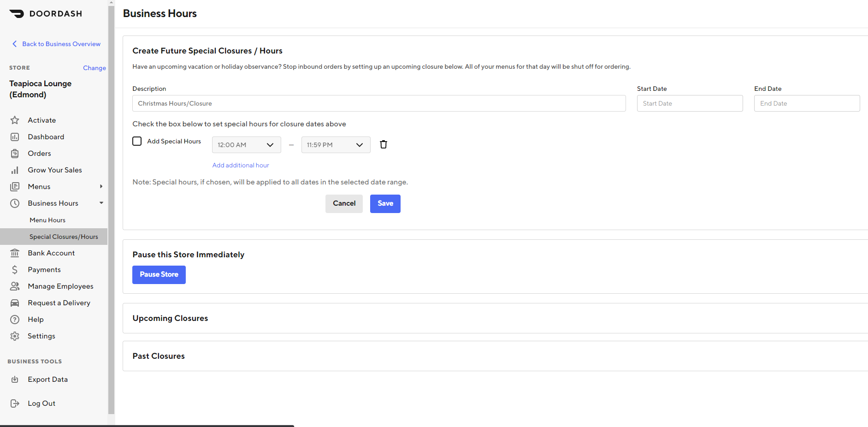The height and width of the screenshot is (427, 868).
Task: Click the End Date field
Action: tap(807, 103)
